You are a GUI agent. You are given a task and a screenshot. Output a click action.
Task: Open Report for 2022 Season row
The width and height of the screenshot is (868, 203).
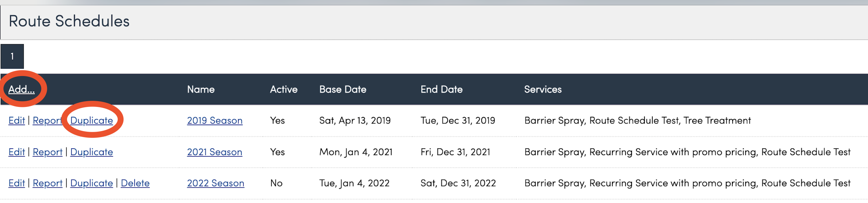[48, 183]
